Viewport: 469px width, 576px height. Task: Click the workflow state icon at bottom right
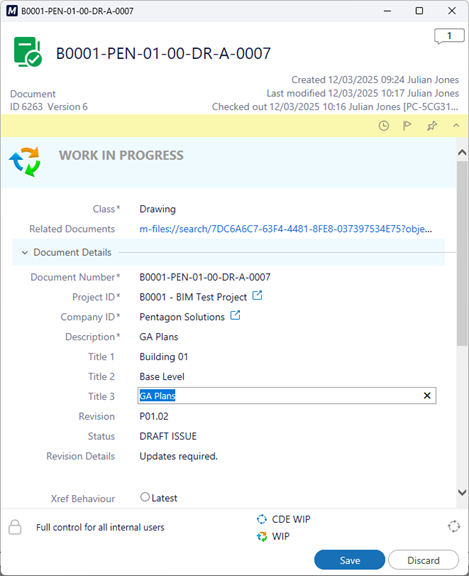[x=454, y=526]
